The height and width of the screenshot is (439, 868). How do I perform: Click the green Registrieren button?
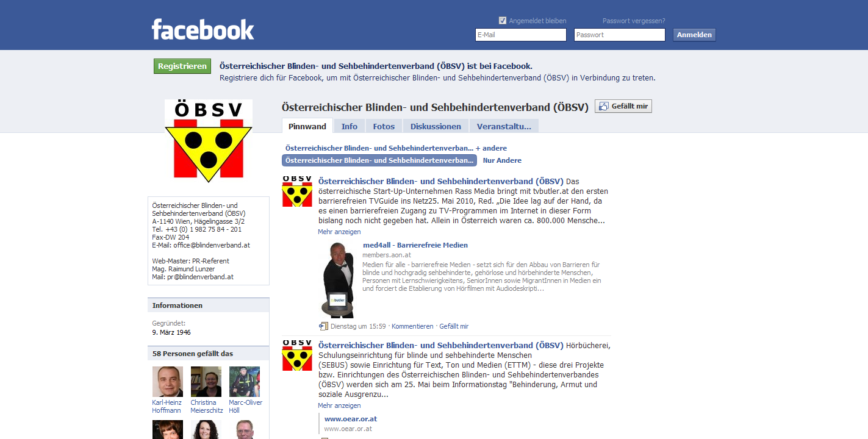(x=182, y=66)
